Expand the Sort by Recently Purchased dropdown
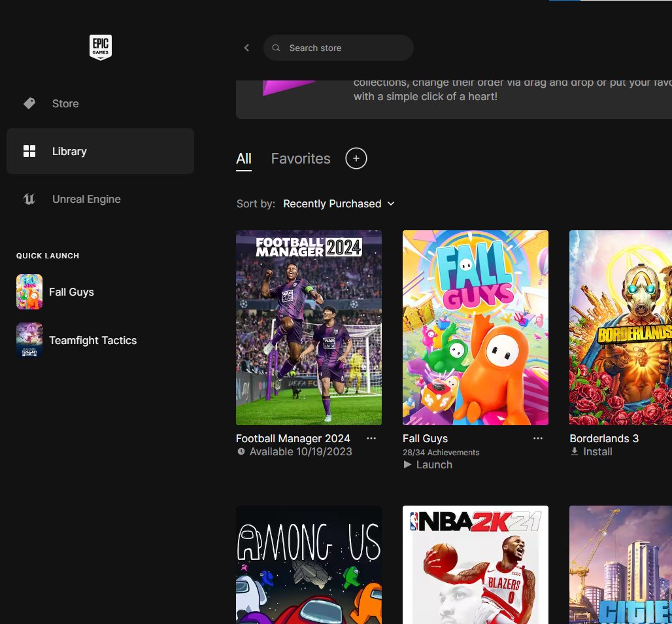This screenshot has width=672, height=624. 339,203
